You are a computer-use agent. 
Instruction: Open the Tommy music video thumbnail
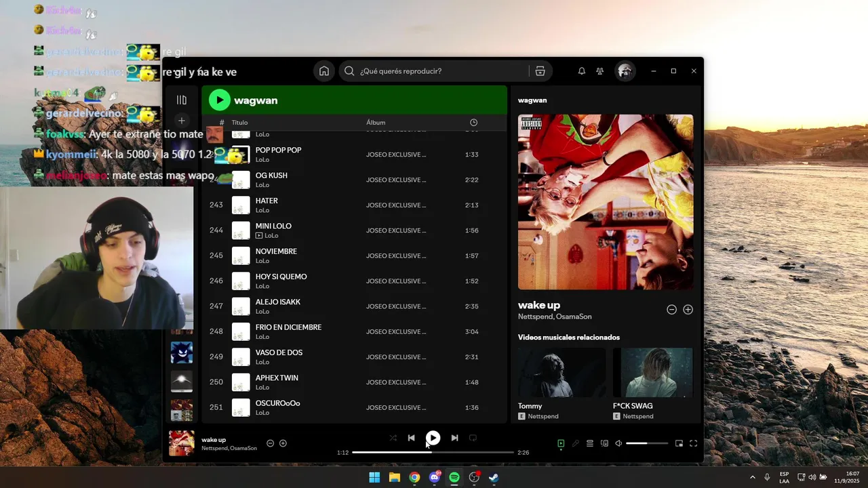point(561,373)
